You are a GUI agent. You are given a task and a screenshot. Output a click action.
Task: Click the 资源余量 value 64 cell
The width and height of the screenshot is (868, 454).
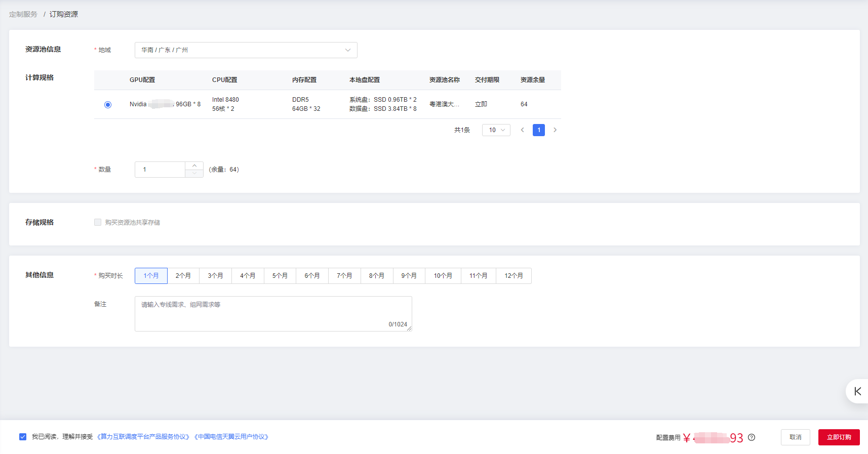click(524, 104)
